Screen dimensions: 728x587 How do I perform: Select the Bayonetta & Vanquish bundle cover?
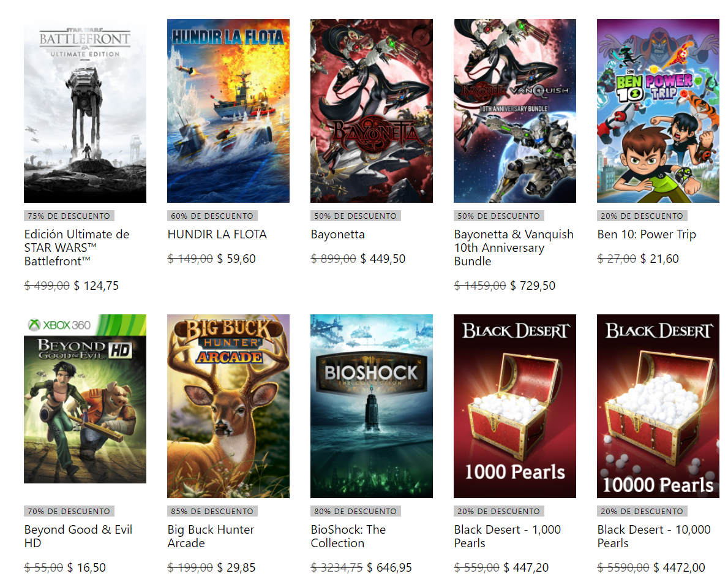pos(515,111)
